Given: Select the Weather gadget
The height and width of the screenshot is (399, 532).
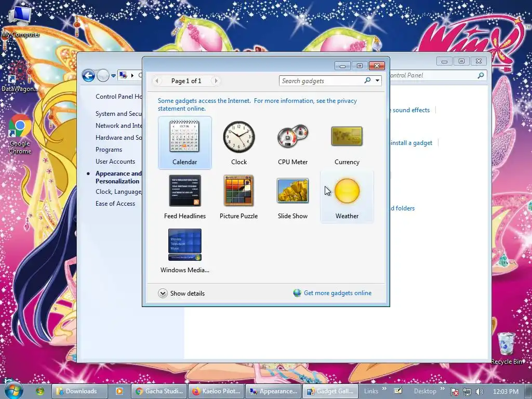Looking at the screenshot, I should (347, 197).
